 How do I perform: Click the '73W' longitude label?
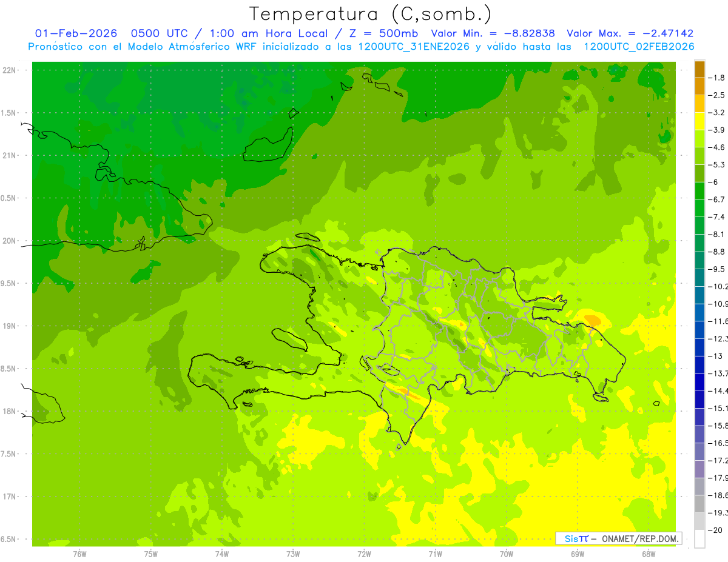coord(293,554)
